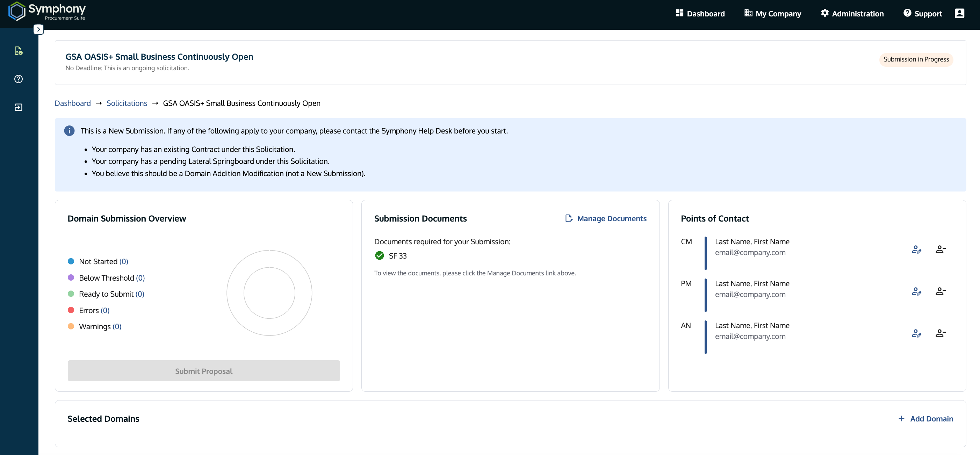Click the Symphony Procurement Suite logo
980x455 pixels.
47,12
